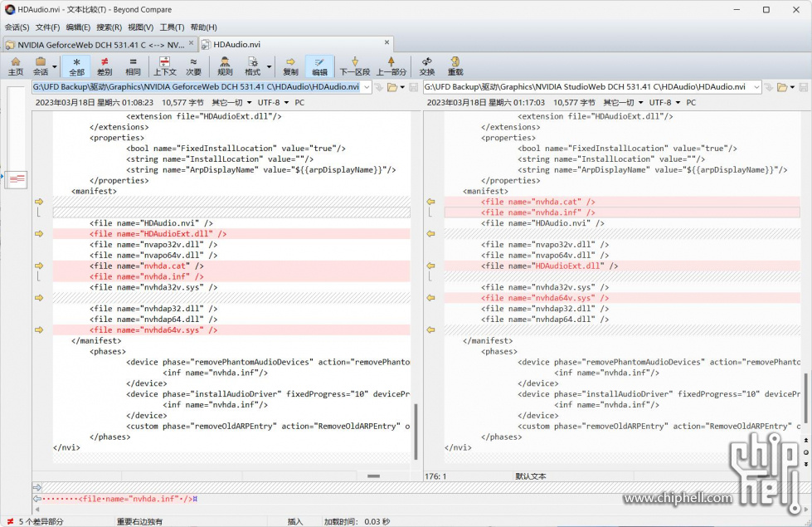
Task: Select the HDAudio.nvi tab
Action: click(x=296, y=45)
